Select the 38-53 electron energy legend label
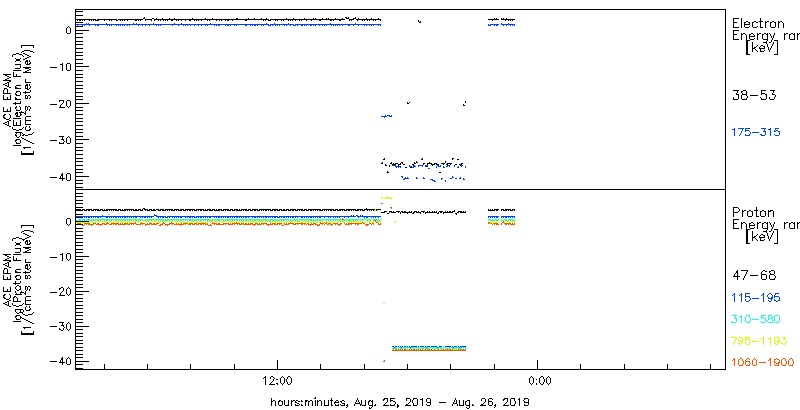 [x=754, y=95]
